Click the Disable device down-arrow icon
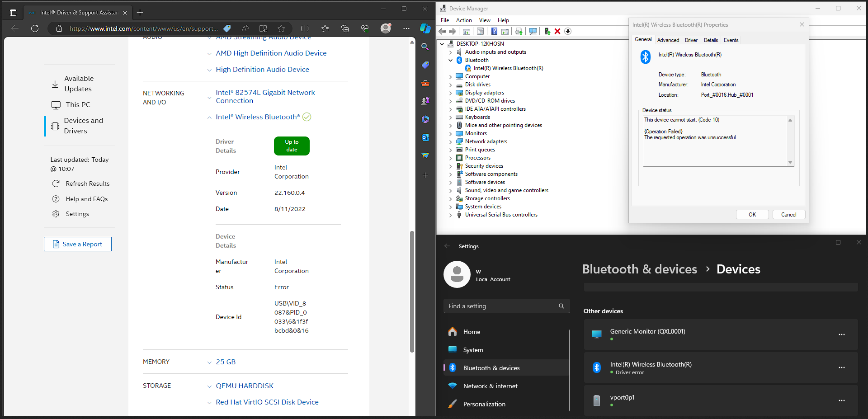This screenshot has width=868, height=419. click(568, 31)
